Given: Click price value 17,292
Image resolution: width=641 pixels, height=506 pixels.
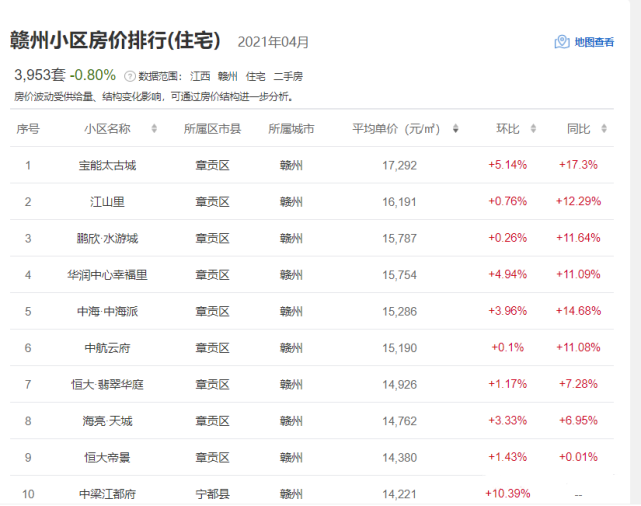Looking at the screenshot, I should coord(399,166).
